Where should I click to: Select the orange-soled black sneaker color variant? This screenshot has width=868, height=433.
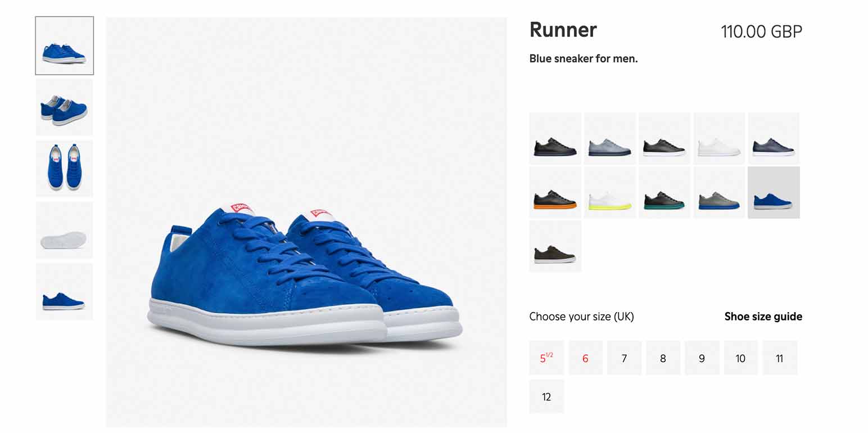pyautogui.click(x=555, y=192)
